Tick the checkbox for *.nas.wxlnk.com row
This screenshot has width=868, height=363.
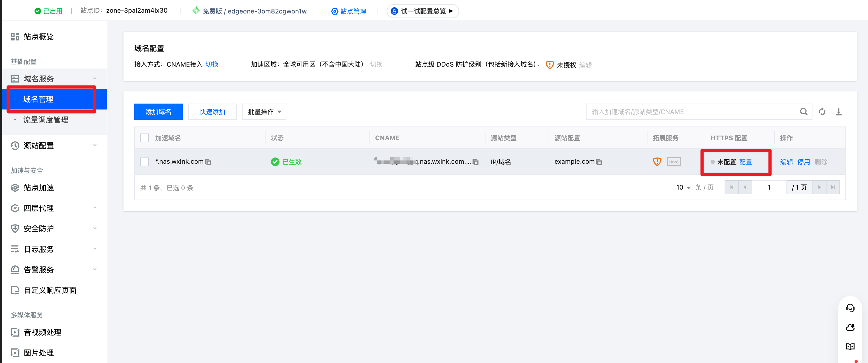(x=144, y=162)
